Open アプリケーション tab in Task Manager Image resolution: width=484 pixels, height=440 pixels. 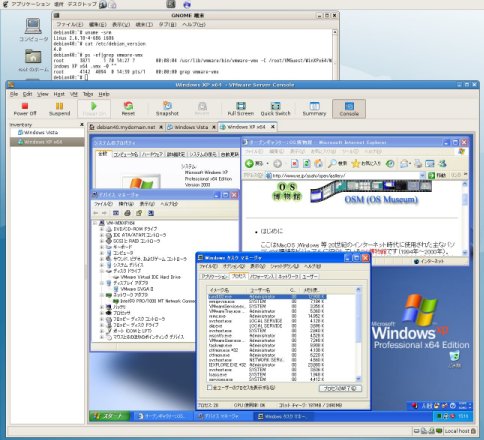coord(215,276)
